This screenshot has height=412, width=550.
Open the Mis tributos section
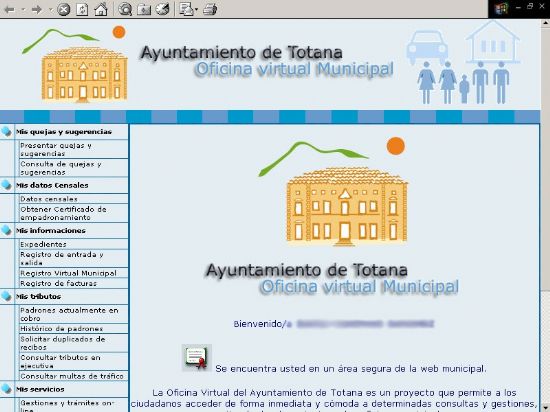[x=38, y=297]
